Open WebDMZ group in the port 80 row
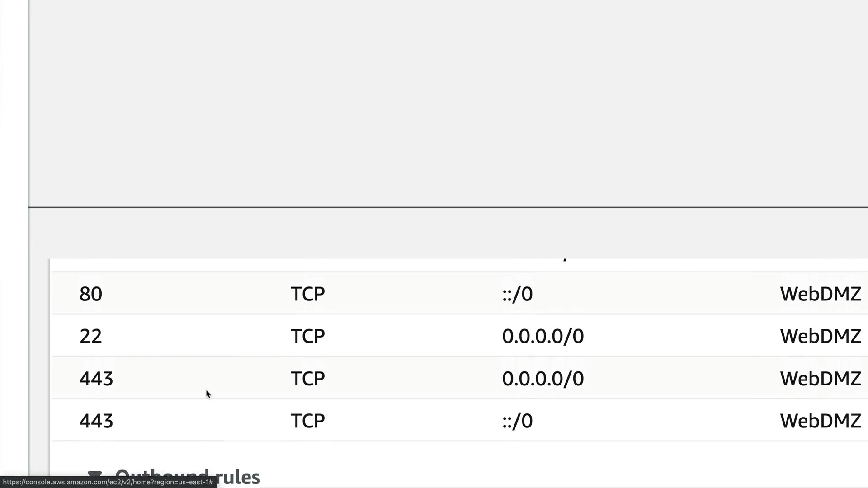868x488 pixels. pyautogui.click(x=820, y=294)
